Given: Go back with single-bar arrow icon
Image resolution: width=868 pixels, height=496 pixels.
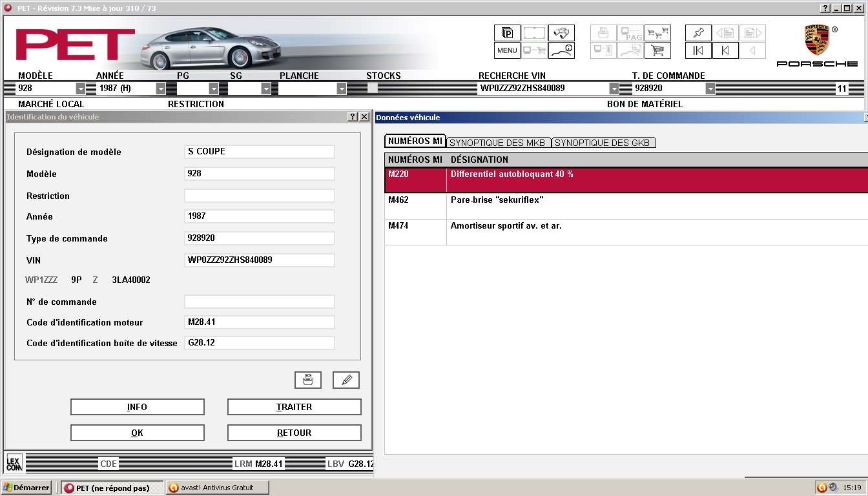Looking at the screenshot, I should pyautogui.click(x=725, y=50).
